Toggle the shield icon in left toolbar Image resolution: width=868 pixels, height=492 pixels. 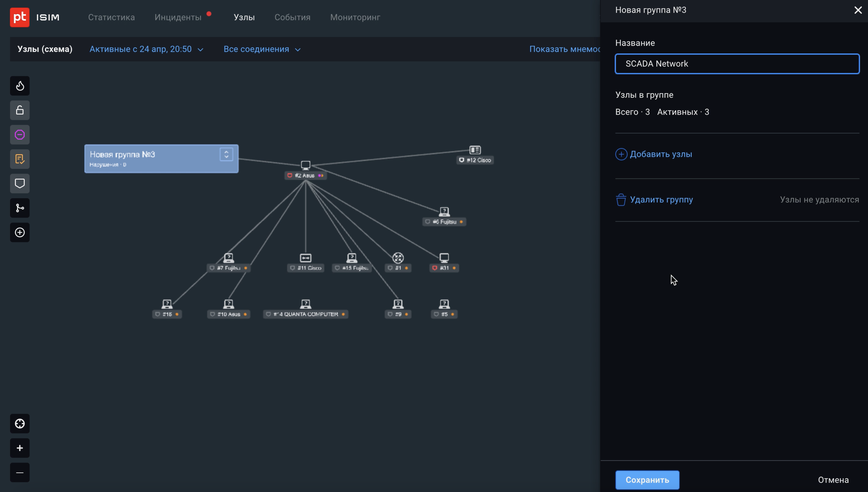(x=20, y=183)
